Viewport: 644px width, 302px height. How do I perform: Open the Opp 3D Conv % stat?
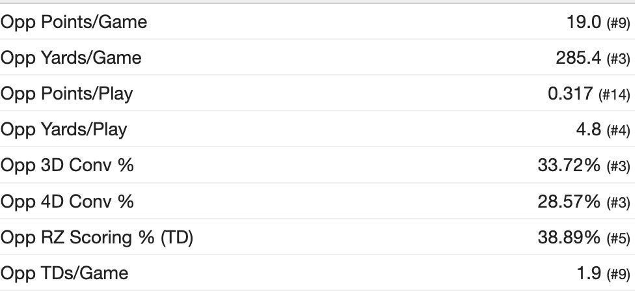(67, 165)
